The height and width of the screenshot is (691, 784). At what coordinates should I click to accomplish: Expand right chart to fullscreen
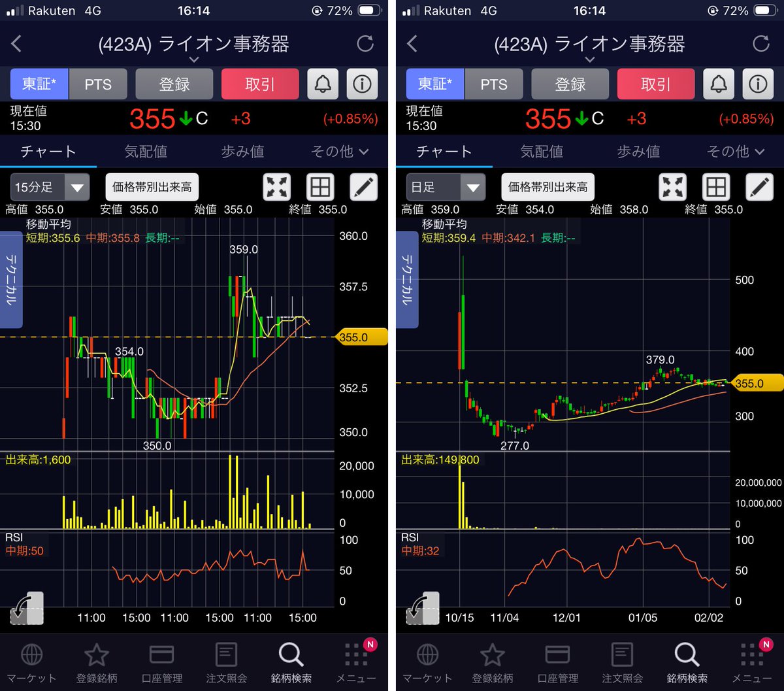tap(673, 187)
